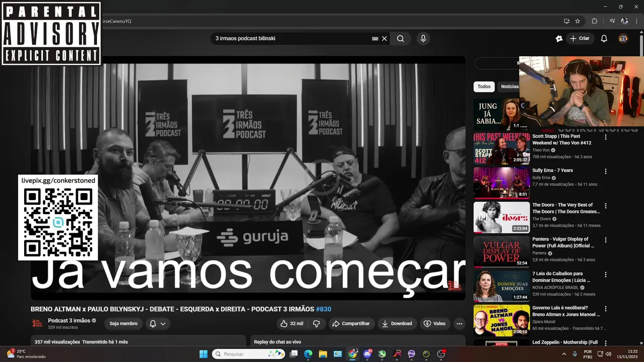This screenshot has width=644, height=362.
Task: Click the Podcast 3 irmãos channel avatar
Action: 37,324
